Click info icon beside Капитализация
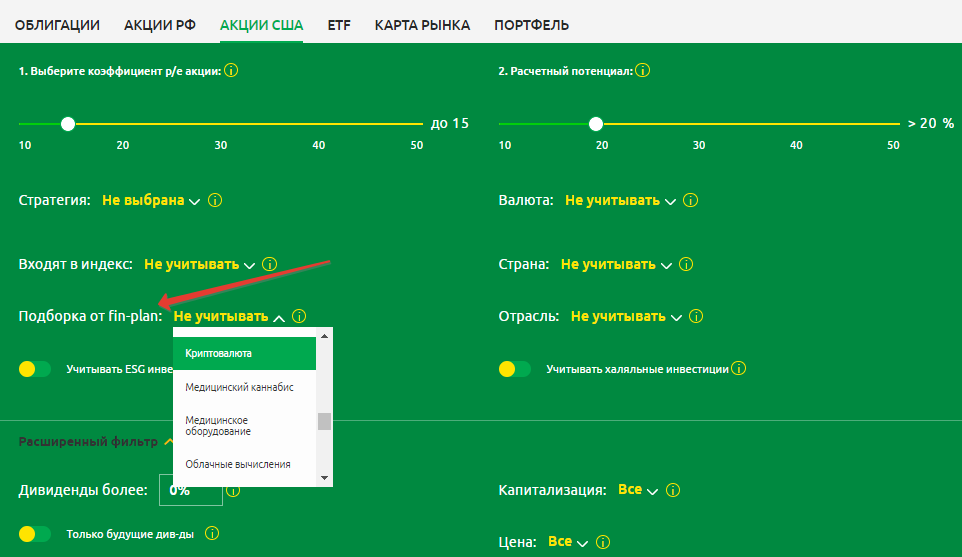The image size is (962, 557). point(672,491)
